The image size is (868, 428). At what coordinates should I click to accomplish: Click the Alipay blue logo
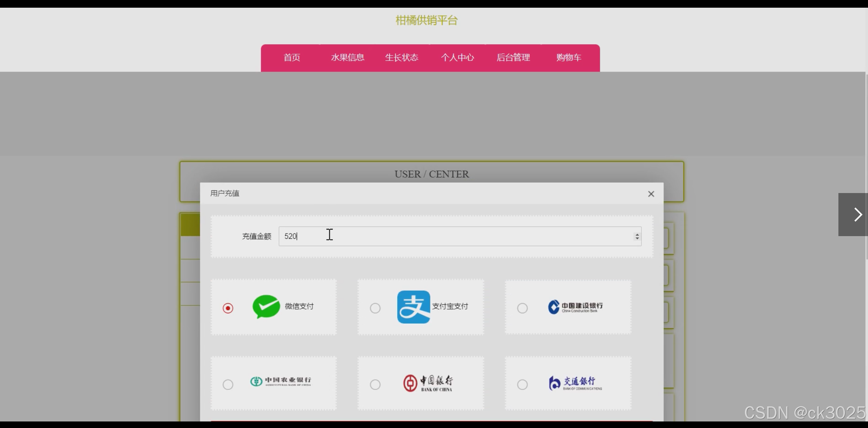[413, 307]
